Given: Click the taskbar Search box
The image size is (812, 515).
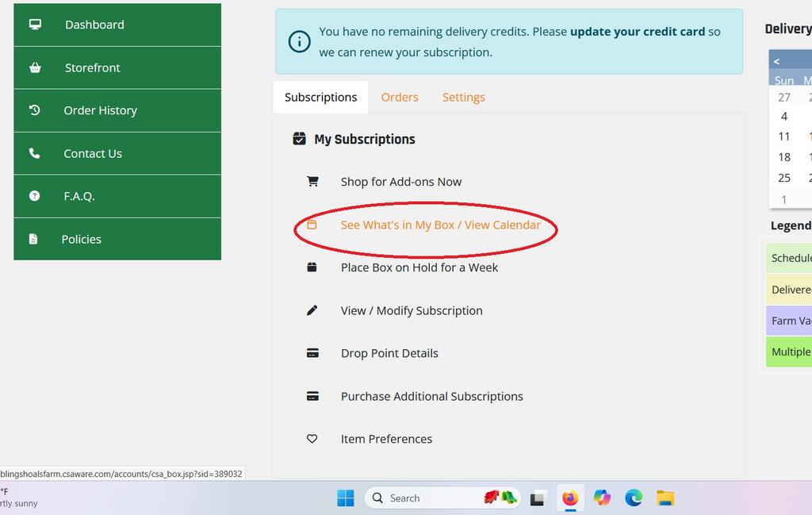Looking at the screenshot, I should point(442,498).
